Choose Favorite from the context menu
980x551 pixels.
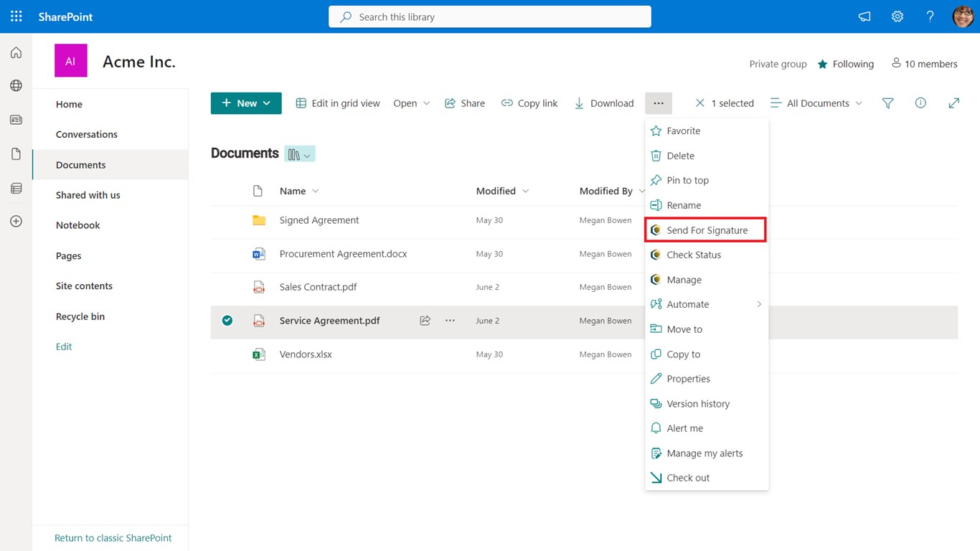pos(707,131)
